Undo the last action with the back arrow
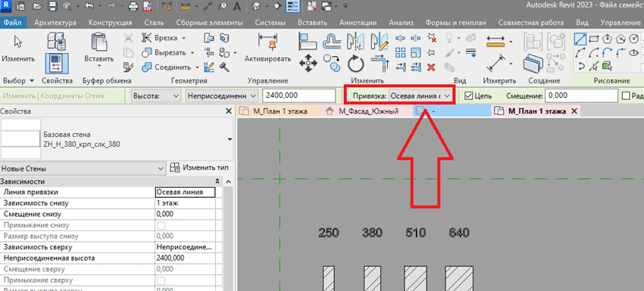Screen dimensions: 644x291 tap(89, 7)
